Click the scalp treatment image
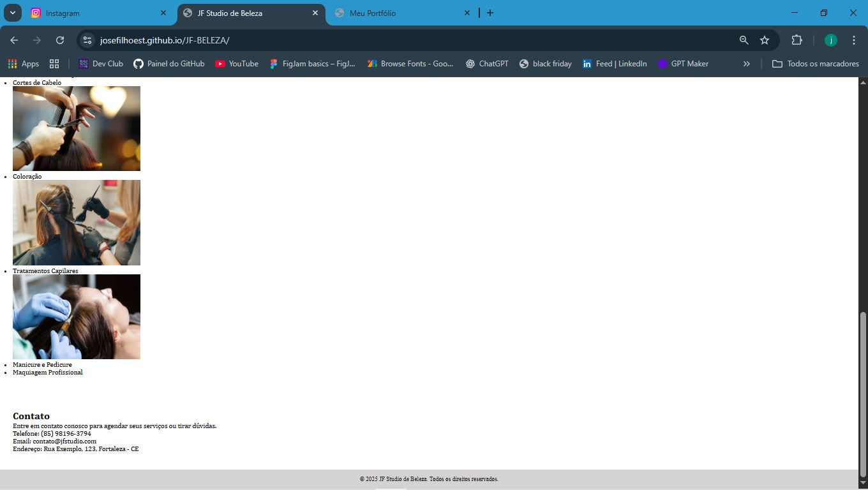This screenshot has height=490, width=868. [77, 316]
